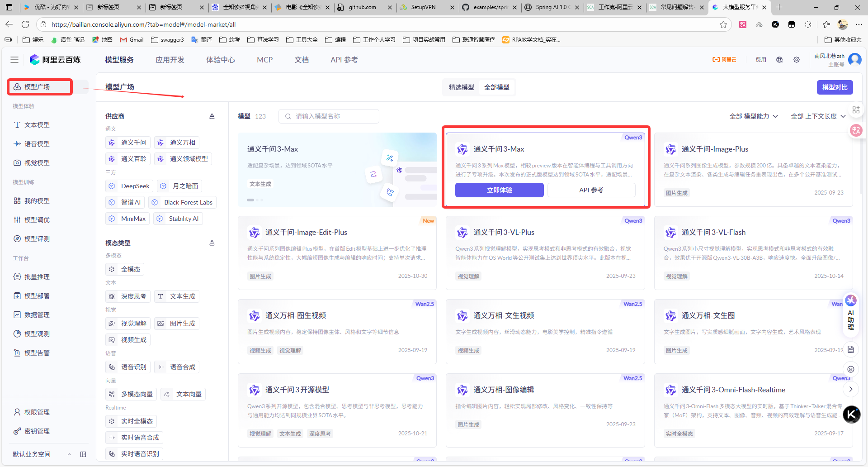Click the 模型对比 button
868x467 pixels.
pyautogui.click(x=835, y=87)
